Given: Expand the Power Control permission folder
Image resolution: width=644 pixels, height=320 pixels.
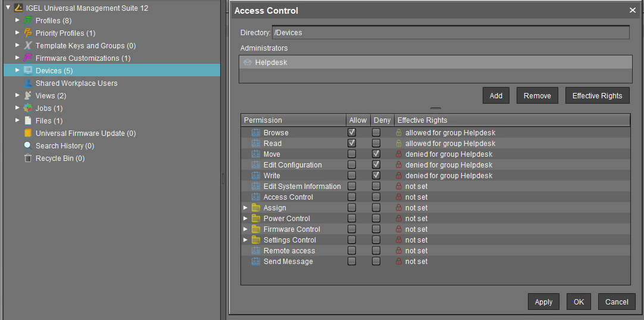Looking at the screenshot, I should tap(245, 219).
